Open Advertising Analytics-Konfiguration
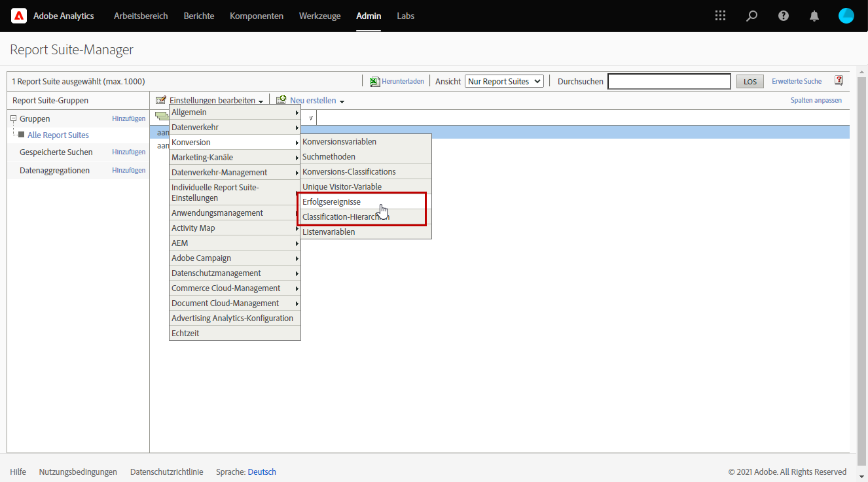The image size is (868, 482). pos(235,318)
